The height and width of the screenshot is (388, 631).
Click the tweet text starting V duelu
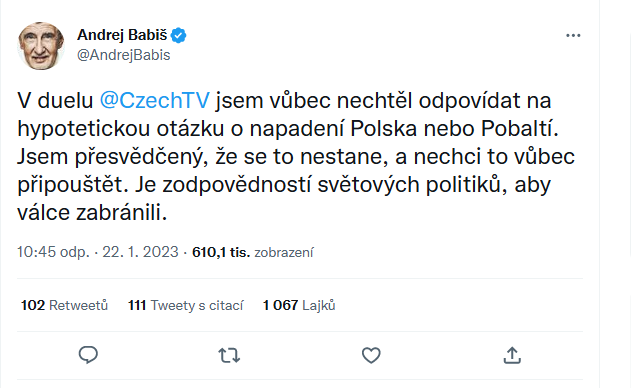coord(296,157)
